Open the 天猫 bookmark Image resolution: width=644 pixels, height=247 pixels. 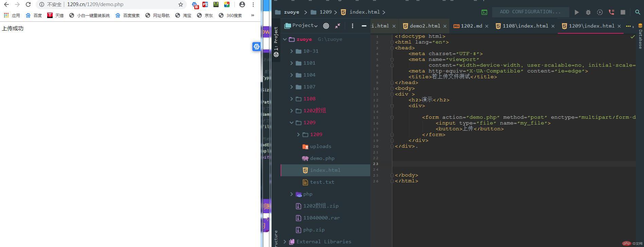[55, 15]
